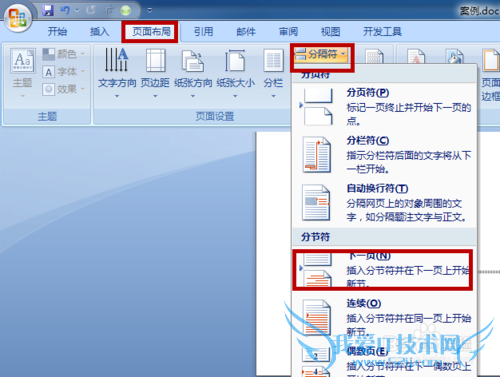500x377 pixels.
Task: Click the line numbers icon next to 分隔符
Action: (x=374, y=56)
